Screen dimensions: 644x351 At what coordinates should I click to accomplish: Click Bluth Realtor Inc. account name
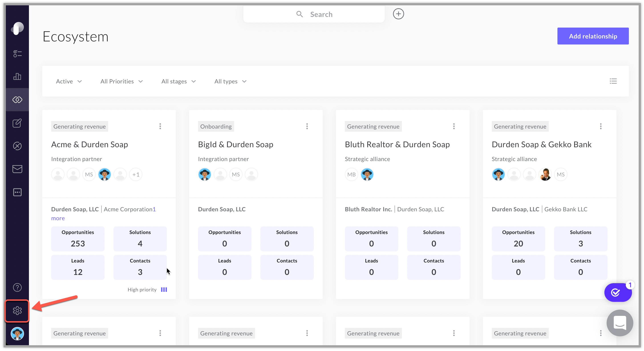pyautogui.click(x=368, y=209)
